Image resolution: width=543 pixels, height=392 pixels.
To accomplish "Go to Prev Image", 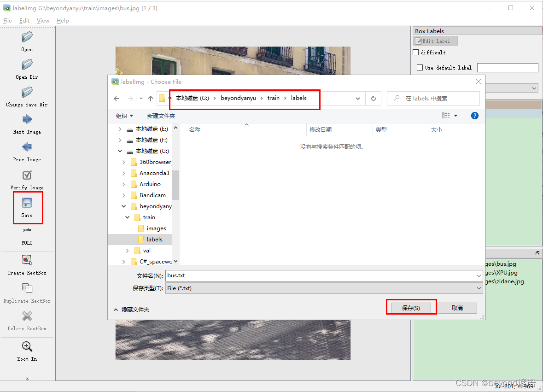I will (27, 147).
